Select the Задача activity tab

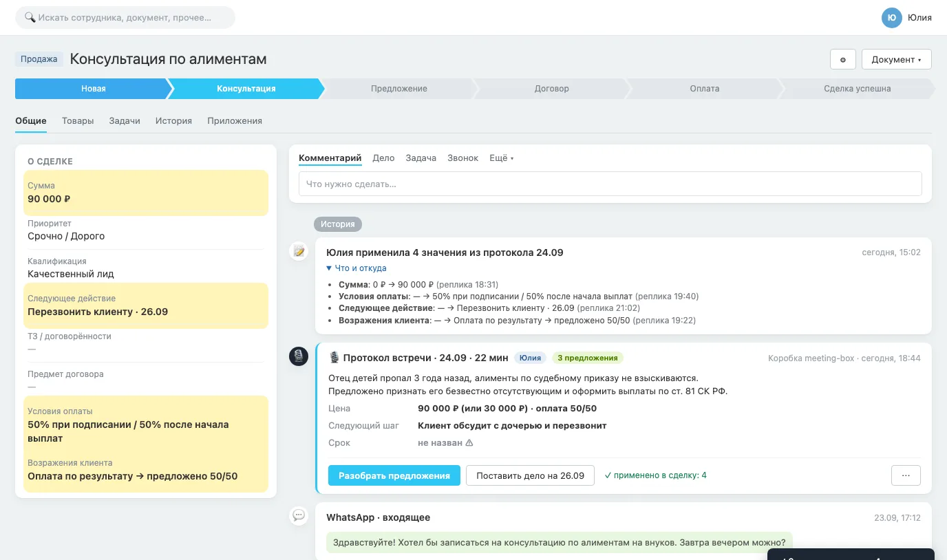point(421,158)
